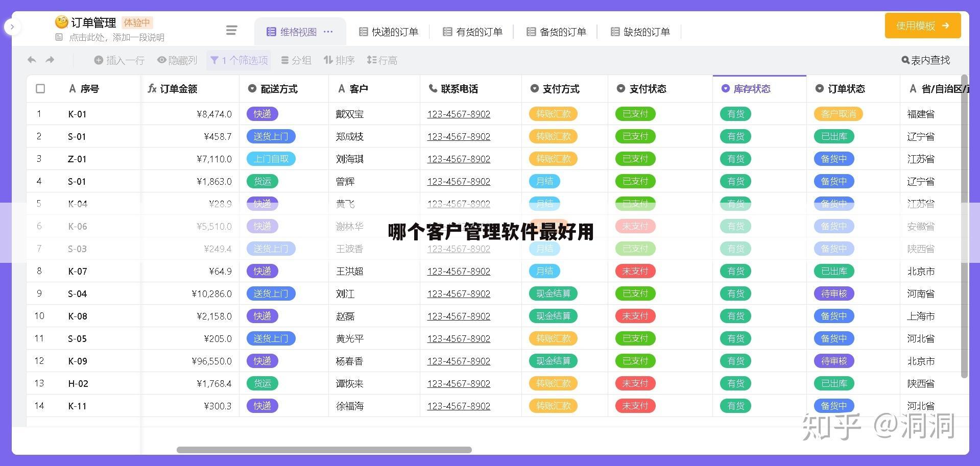
Task: Click the order management emoji icon
Action: [x=61, y=22]
